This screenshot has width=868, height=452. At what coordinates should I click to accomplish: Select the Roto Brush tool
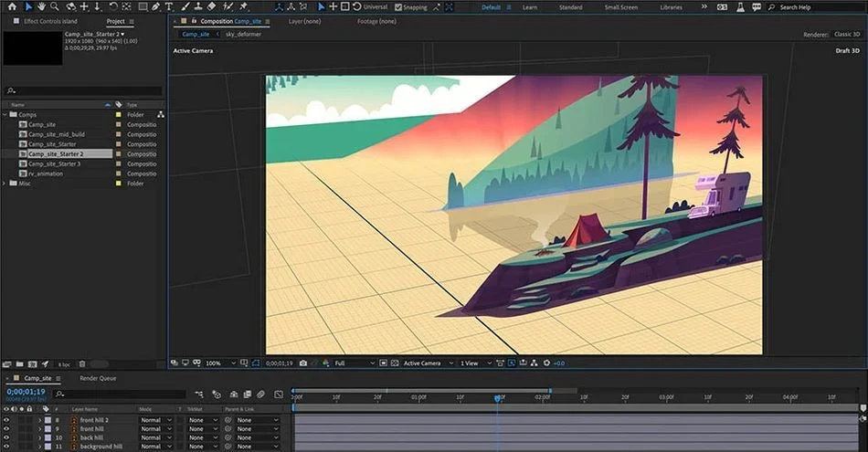(228, 6)
